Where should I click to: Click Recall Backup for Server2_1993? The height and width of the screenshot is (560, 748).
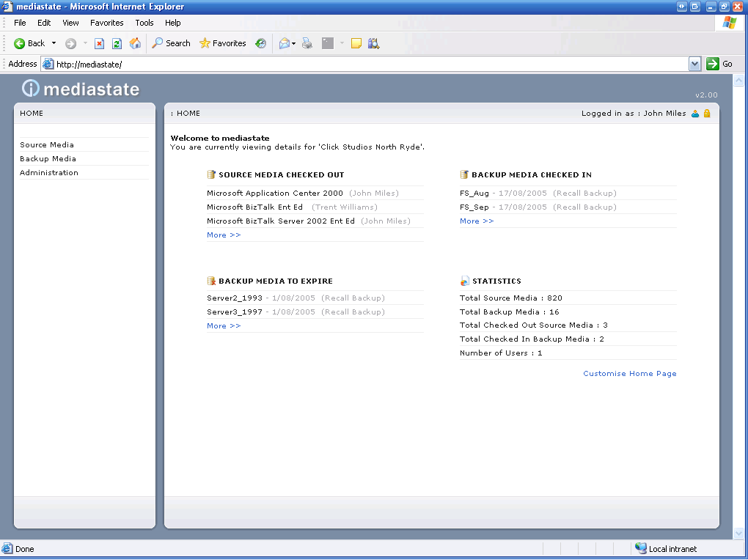[353, 298]
